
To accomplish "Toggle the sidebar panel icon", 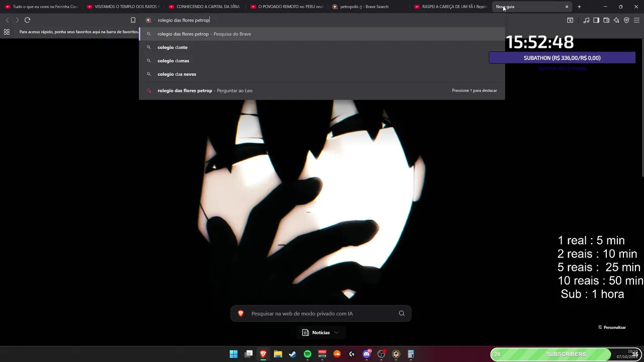I will pyautogui.click(x=596, y=20).
